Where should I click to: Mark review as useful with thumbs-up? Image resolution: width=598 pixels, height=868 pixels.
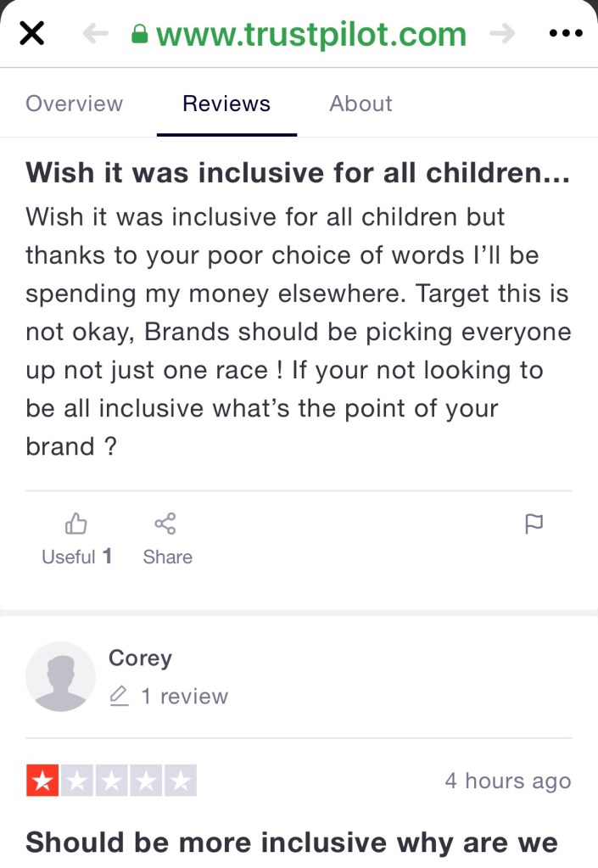(76, 524)
